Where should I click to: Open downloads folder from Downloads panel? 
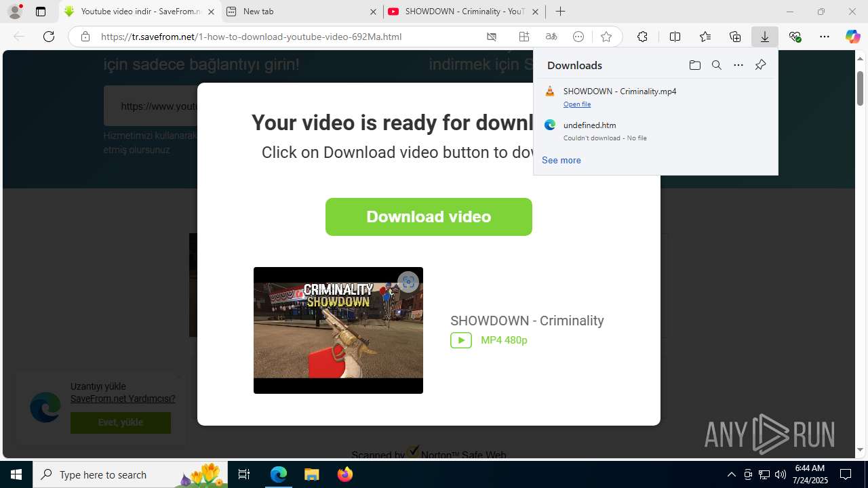pyautogui.click(x=694, y=65)
